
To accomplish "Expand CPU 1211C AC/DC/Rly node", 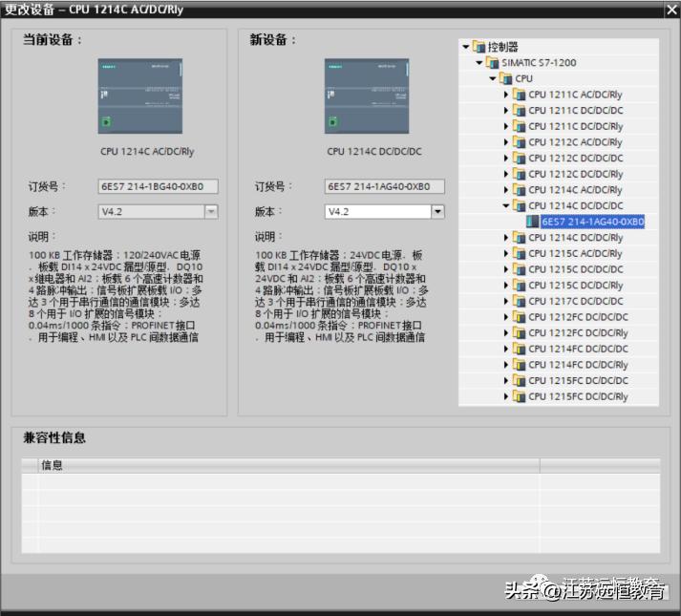I will coord(506,95).
